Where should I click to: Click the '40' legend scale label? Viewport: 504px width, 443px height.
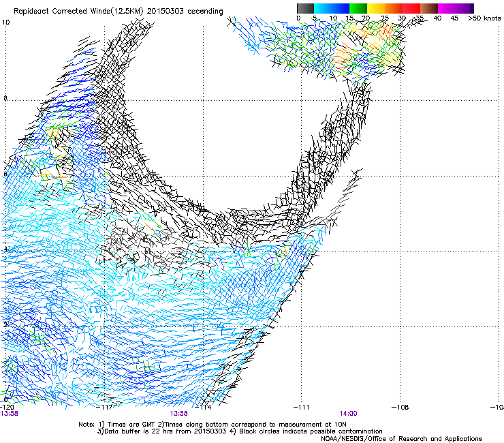pyautogui.click(x=437, y=18)
